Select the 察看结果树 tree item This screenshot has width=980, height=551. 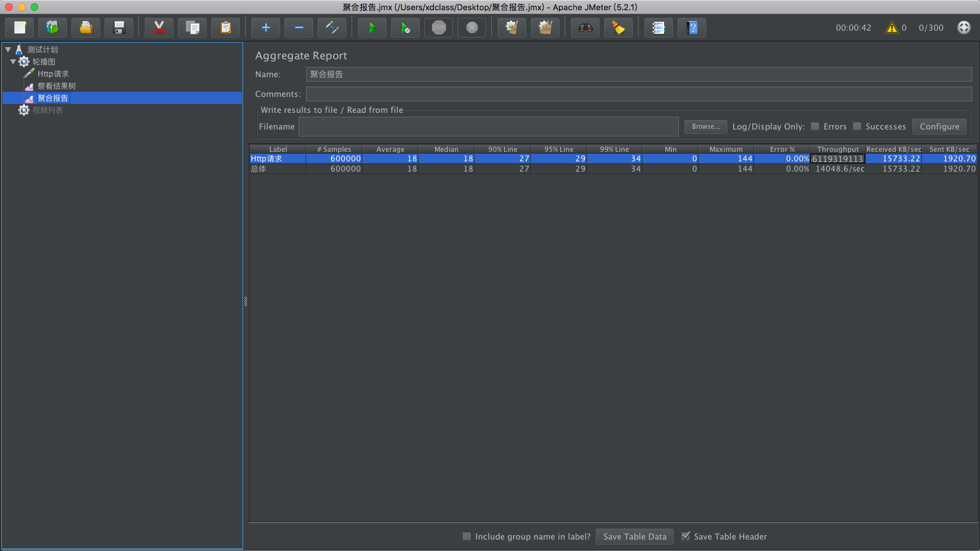click(x=57, y=86)
